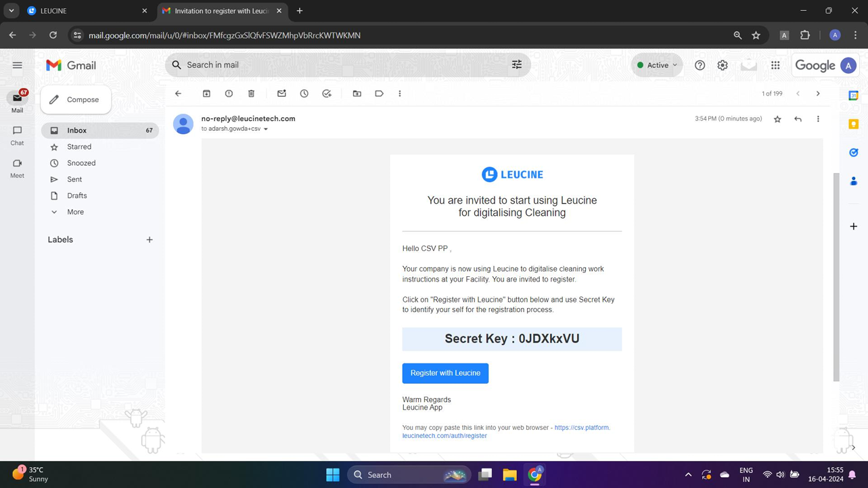Open File Explorer from taskbar
The image size is (868, 488).
509,474
